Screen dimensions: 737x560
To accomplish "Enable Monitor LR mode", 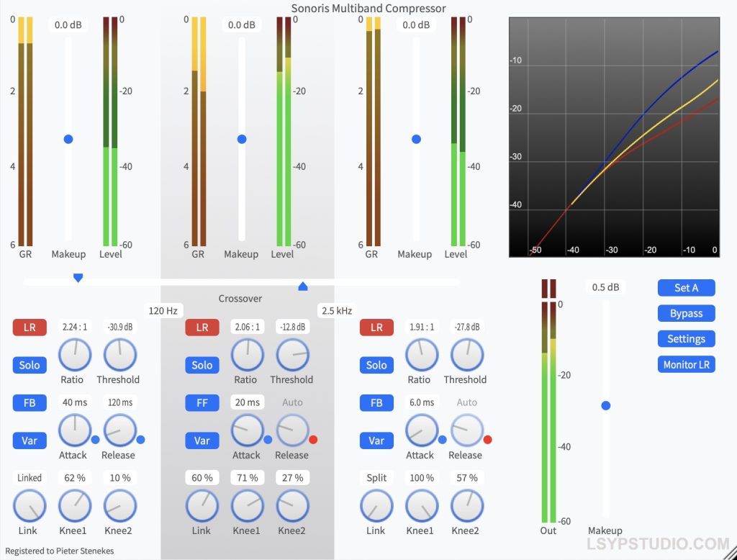I will pos(685,364).
